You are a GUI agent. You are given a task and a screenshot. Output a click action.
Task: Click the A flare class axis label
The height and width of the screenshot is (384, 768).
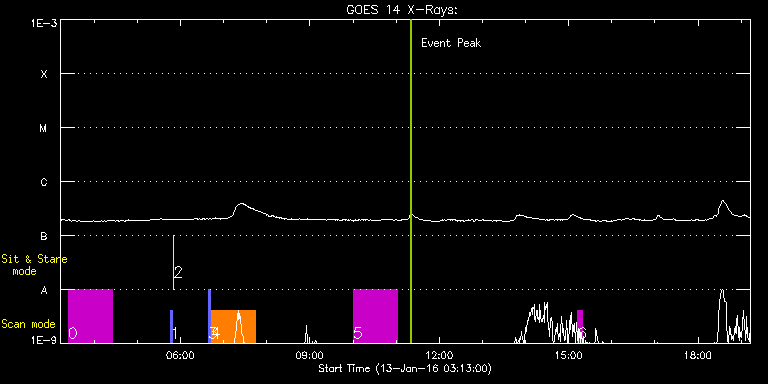44,290
